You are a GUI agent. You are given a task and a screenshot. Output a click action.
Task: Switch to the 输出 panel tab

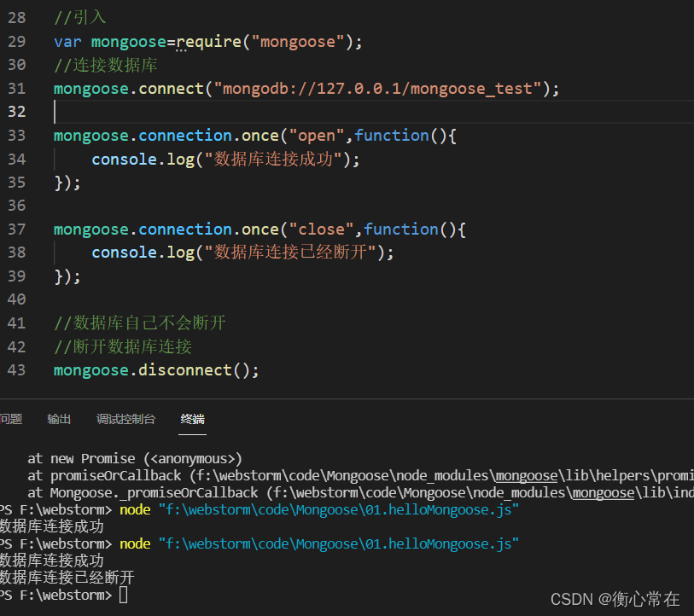pos(59,419)
